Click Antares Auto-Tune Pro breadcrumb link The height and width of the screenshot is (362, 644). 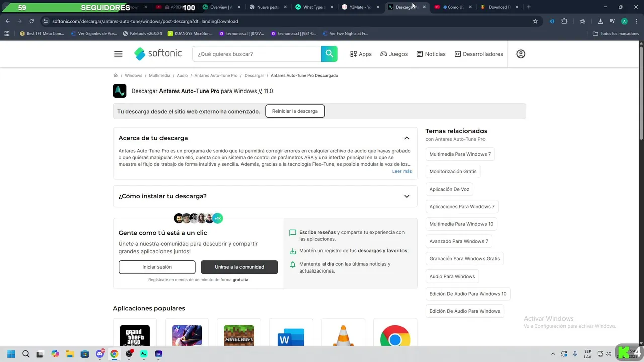(x=216, y=76)
